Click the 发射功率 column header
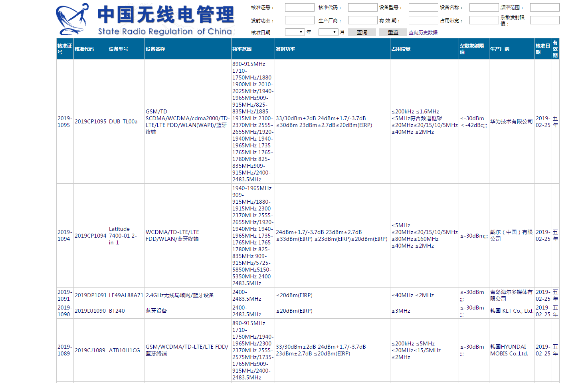588x383 pixels. [333, 49]
